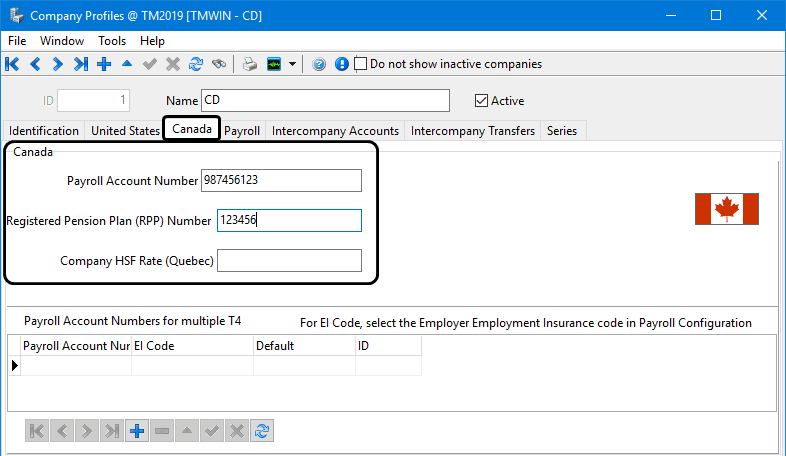This screenshot has width=786, height=456.
Task: Refresh company data in top toolbar
Action: coord(196,64)
